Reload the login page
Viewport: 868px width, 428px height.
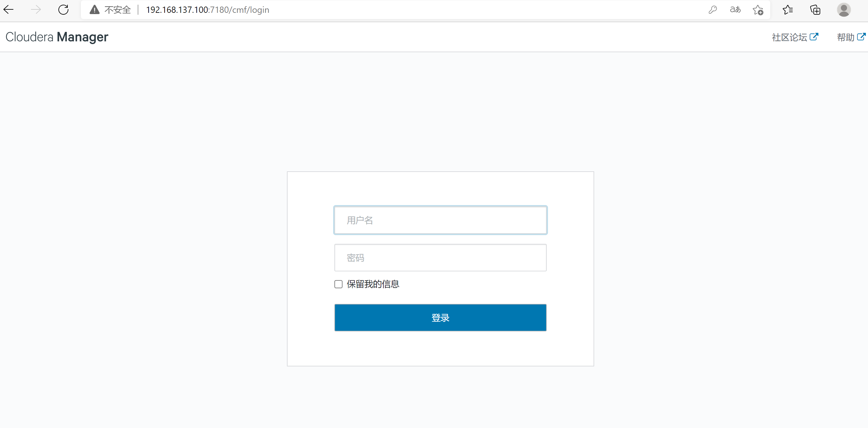[63, 10]
